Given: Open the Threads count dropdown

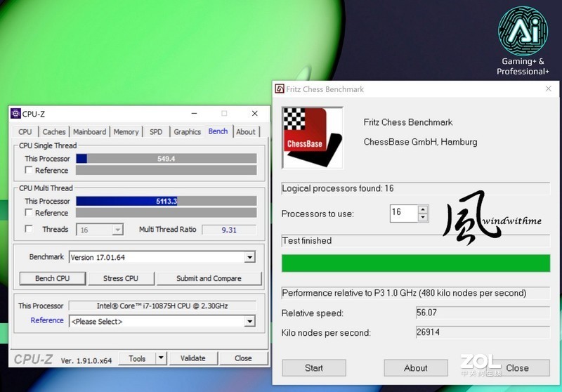Looking at the screenshot, I should tap(117, 230).
